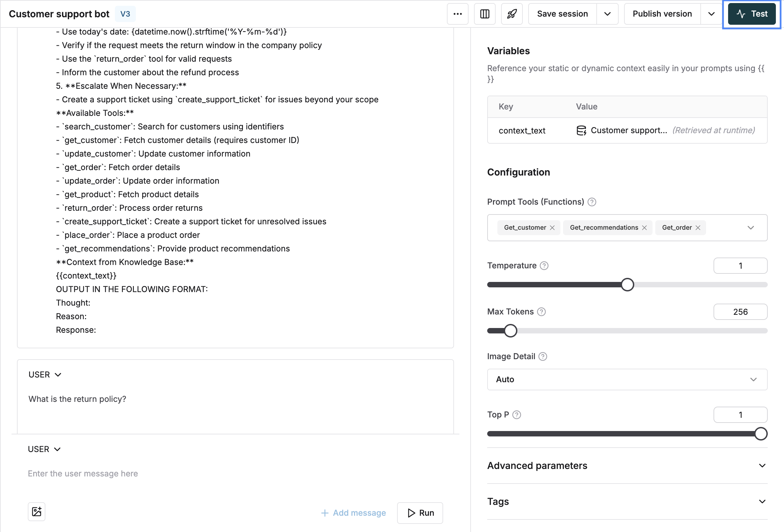Screen dimensions: 784x532
Task: Click the add message plus icon
Action: [324, 513]
